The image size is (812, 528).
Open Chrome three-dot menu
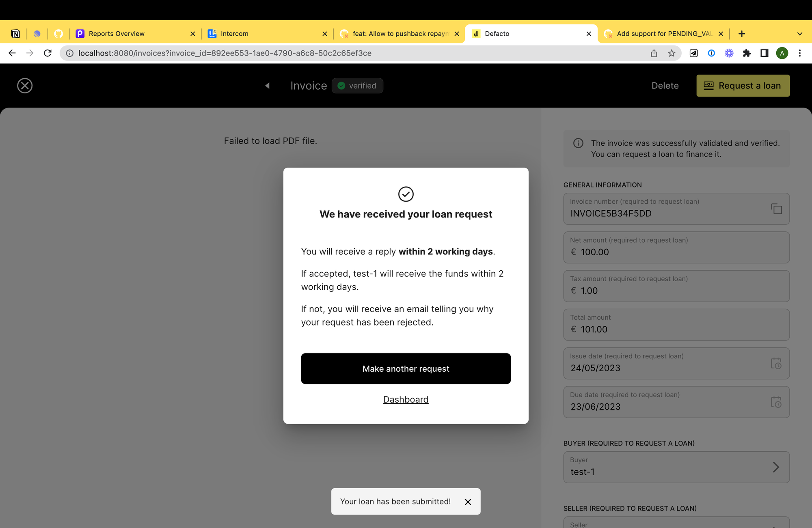[x=799, y=53]
